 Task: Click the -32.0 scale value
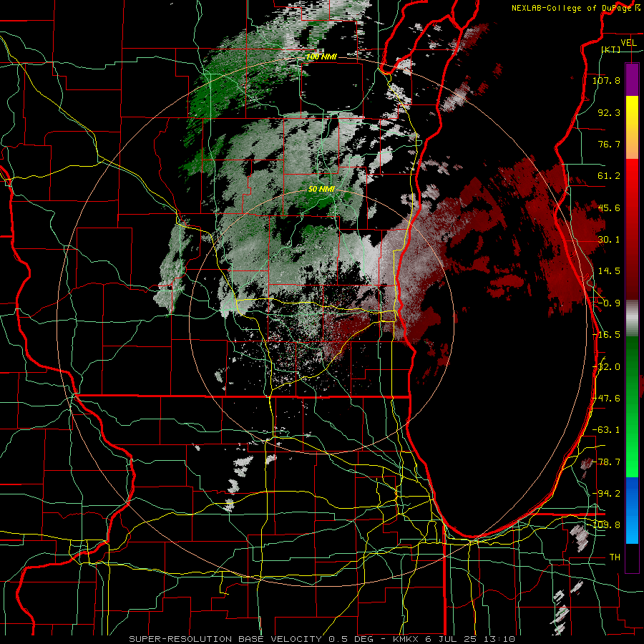click(x=606, y=367)
